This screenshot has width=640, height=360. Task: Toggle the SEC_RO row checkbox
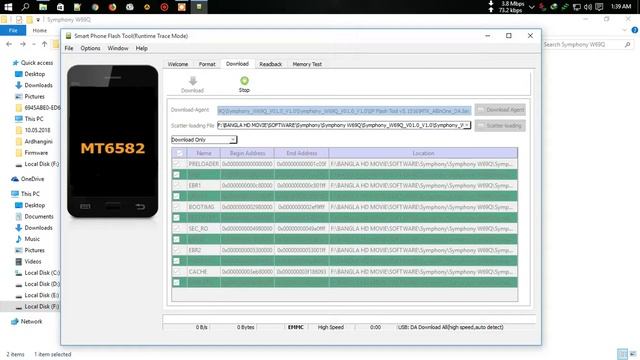click(176, 229)
